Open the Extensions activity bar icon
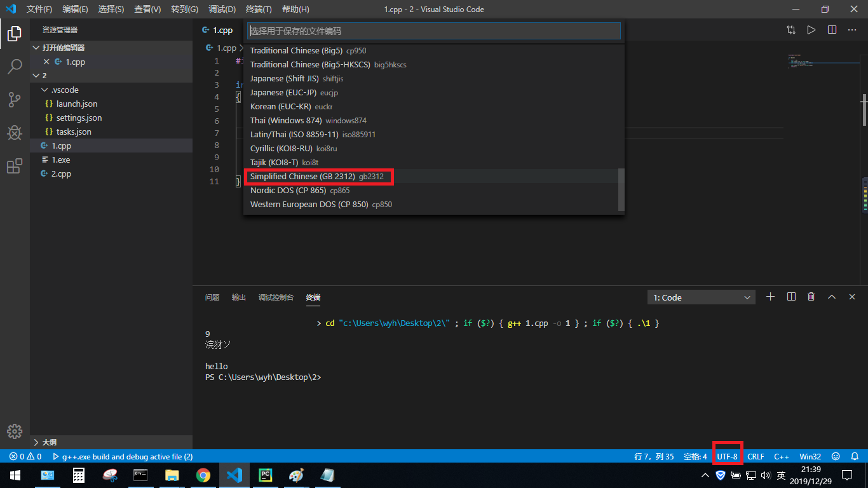Screen dimensions: 868x488 (x=15, y=166)
